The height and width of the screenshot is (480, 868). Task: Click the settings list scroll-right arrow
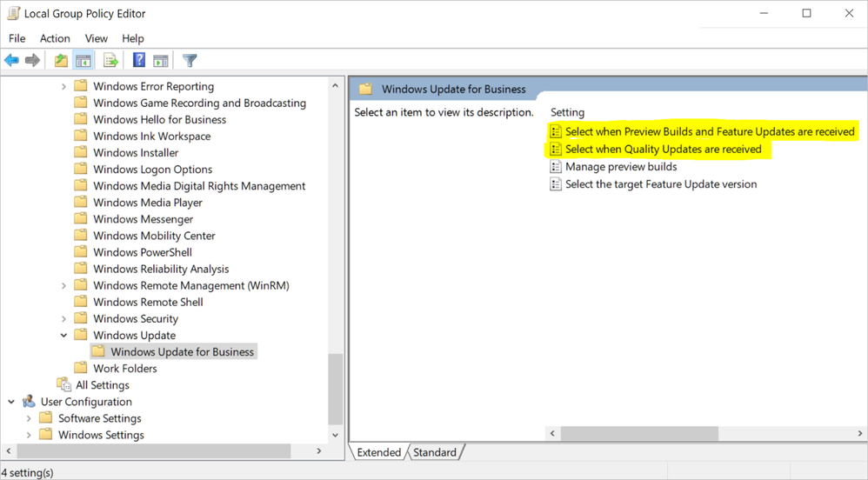pyautogui.click(x=859, y=434)
